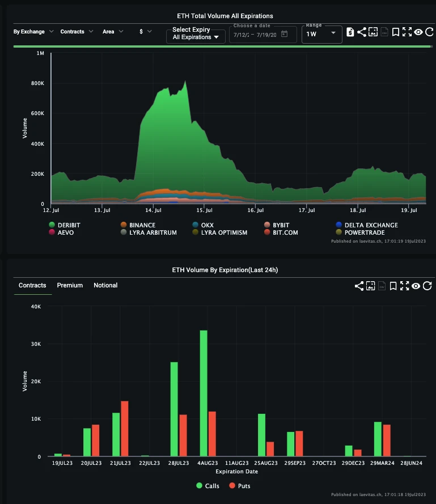Switch to Contracts tab in expiration chart
Viewport: 436px width, 504px height.
coord(32,285)
